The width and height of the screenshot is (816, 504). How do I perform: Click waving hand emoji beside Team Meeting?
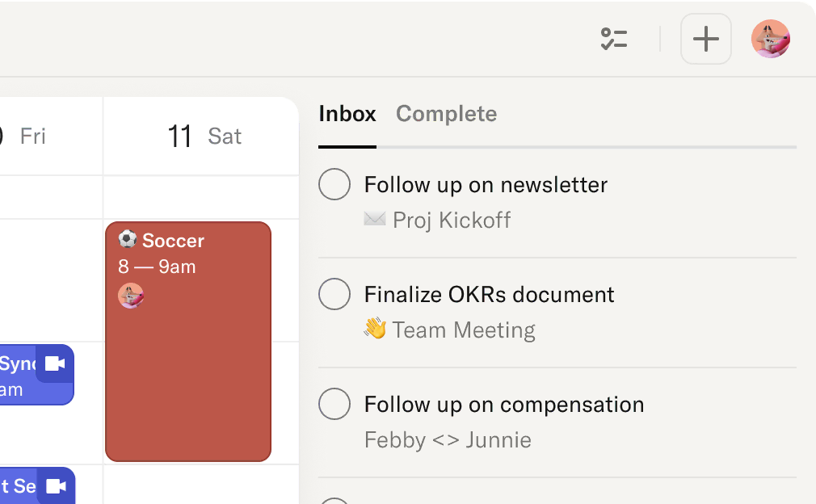point(375,329)
